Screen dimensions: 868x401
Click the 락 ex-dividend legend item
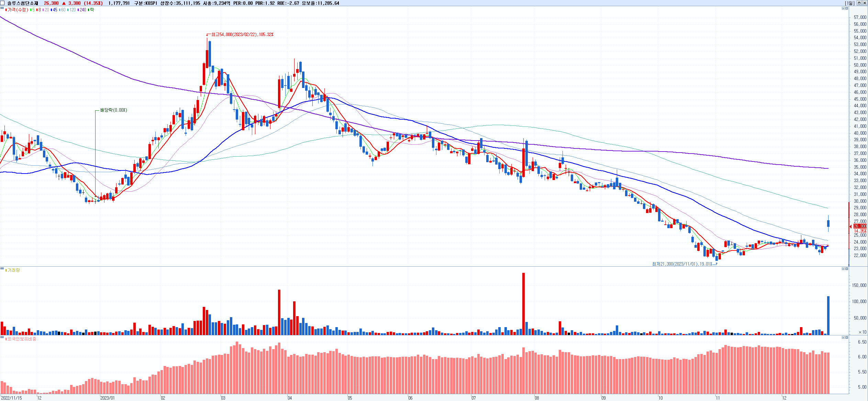tap(91, 10)
